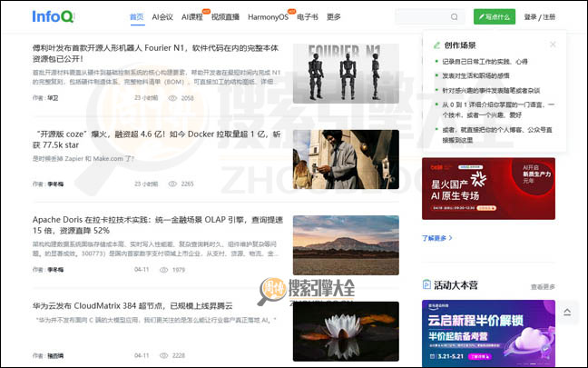Viewport: 588px width, 368px height.
Task: Click the 云启新程半价解锁 banner
Action: click(488, 333)
